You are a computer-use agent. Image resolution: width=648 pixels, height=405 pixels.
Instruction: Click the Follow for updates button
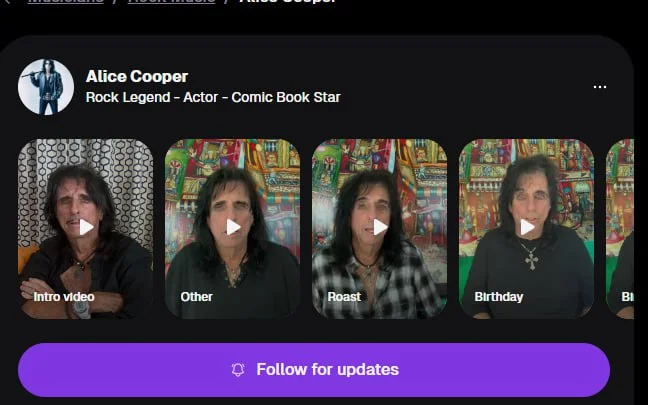(314, 370)
